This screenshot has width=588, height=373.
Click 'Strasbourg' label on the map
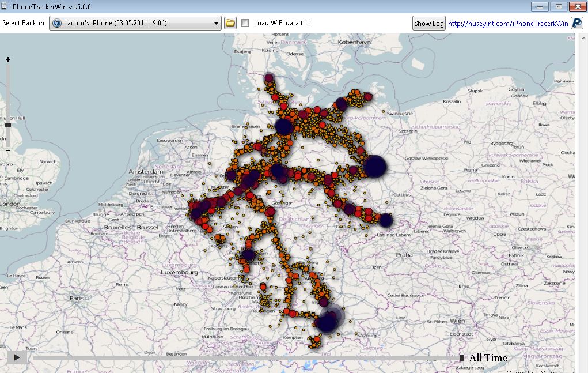[223, 308]
